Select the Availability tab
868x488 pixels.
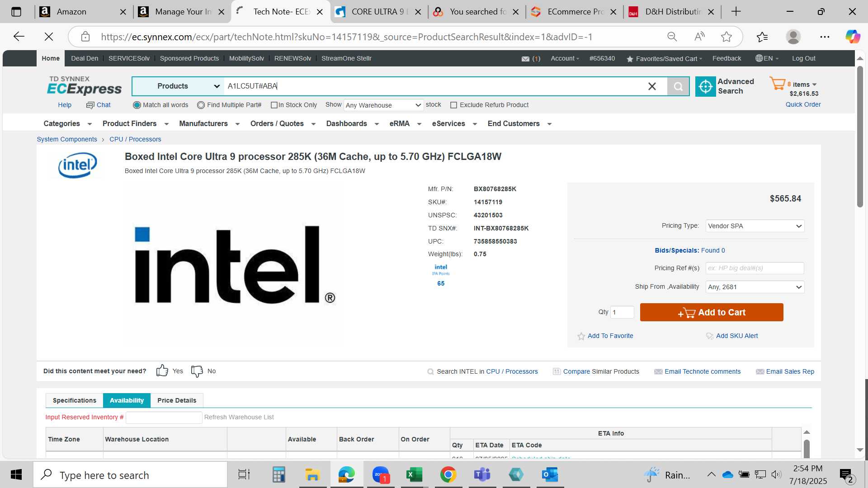[x=127, y=400]
